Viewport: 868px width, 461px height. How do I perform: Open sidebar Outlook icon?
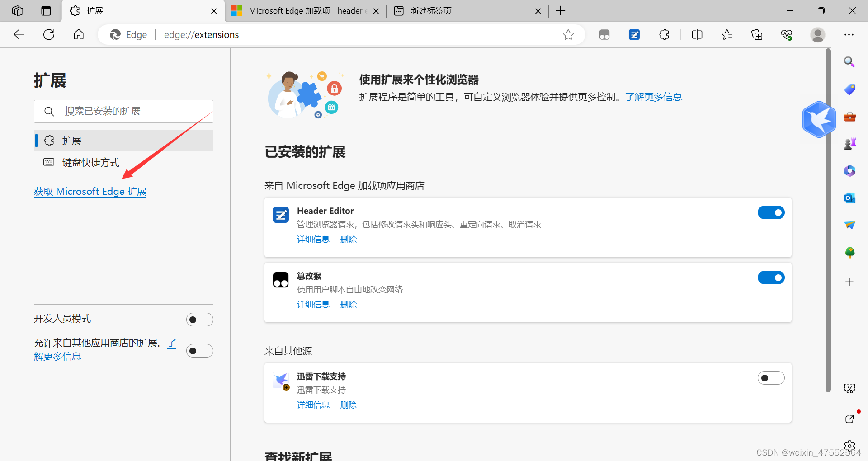point(849,198)
